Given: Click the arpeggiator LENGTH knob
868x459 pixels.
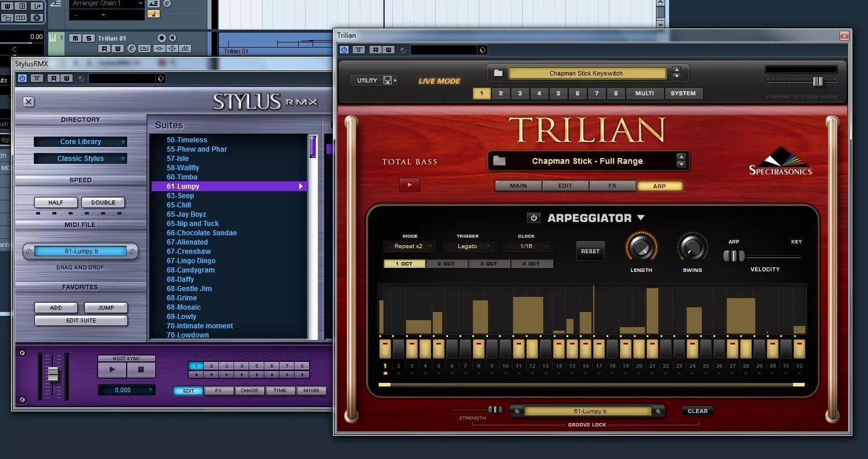Looking at the screenshot, I should coord(641,248).
